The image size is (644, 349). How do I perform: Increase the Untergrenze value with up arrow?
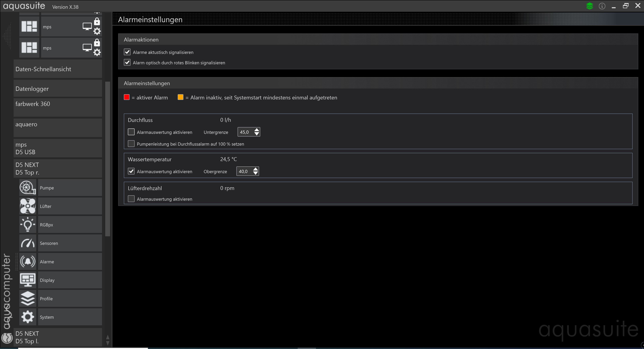[257, 130]
